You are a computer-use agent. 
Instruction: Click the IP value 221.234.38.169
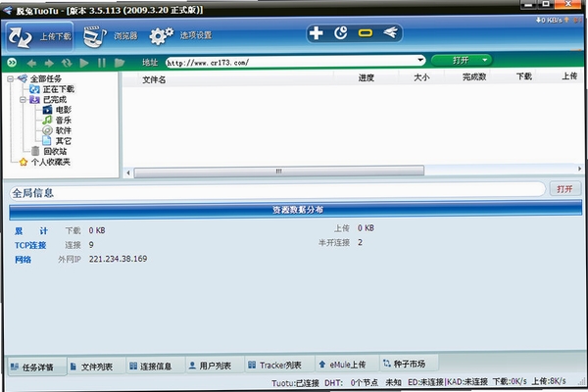point(118,259)
